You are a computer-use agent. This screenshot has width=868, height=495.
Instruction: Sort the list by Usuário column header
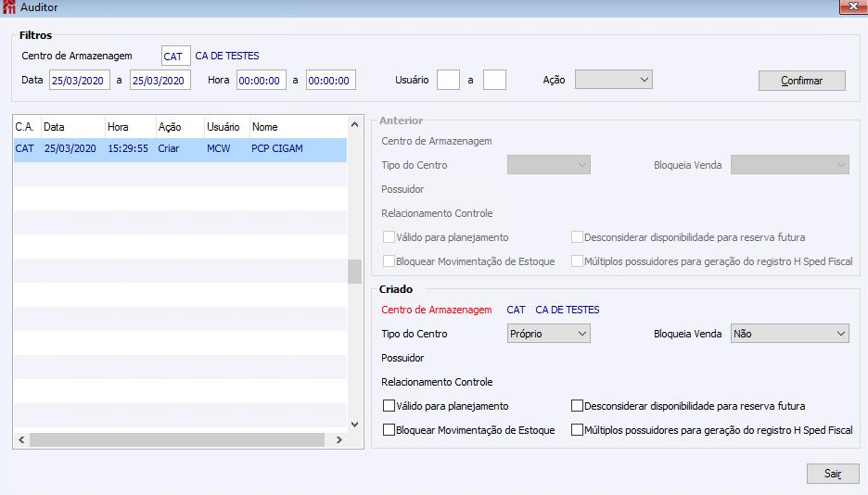tap(227, 127)
